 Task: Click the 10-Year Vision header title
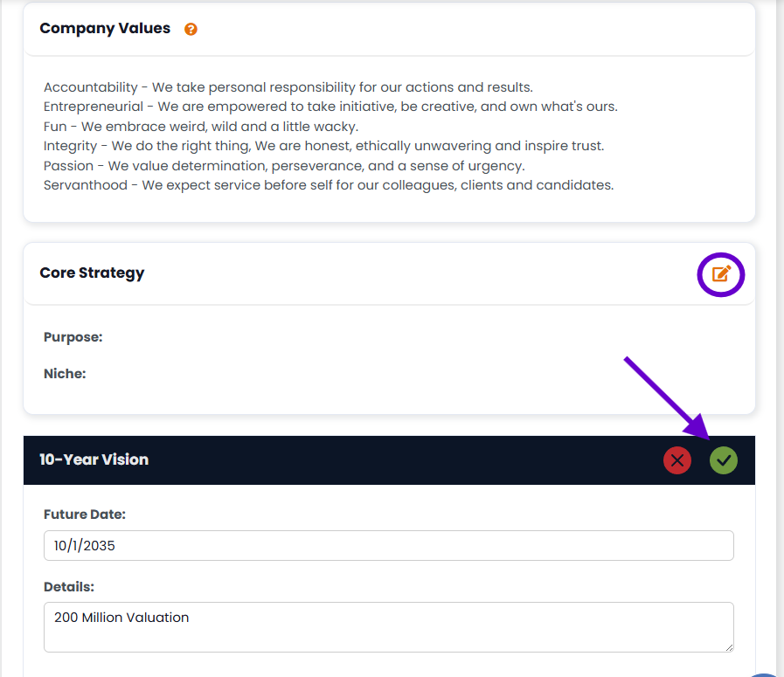[94, 459]
